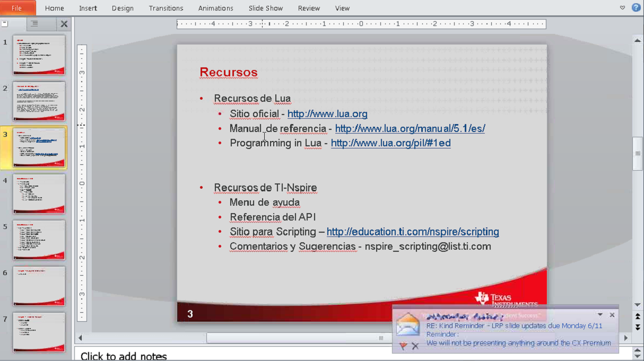Click the vertical scrollbar thumb beside slide
The image size is (644, 361).
[x=638, y=154]
